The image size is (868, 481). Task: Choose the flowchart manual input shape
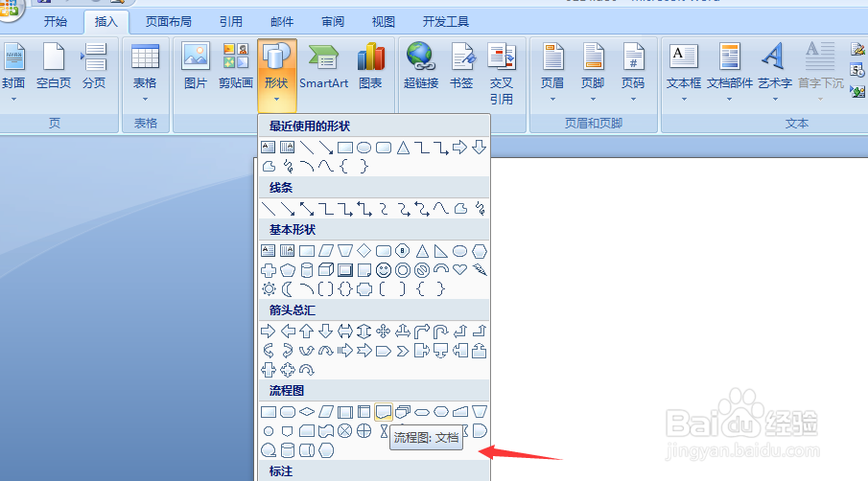pyautogui.click(x=459, y=412)
